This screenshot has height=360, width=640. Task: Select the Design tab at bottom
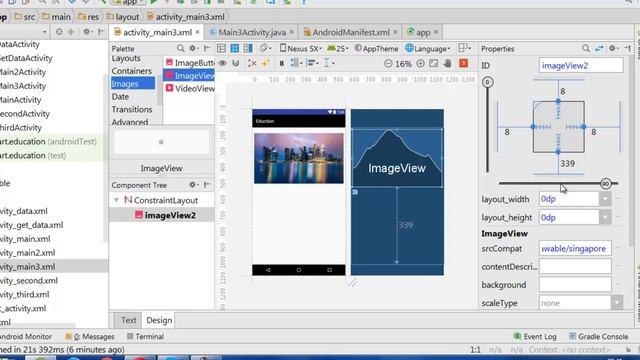(x=159, y=320)
